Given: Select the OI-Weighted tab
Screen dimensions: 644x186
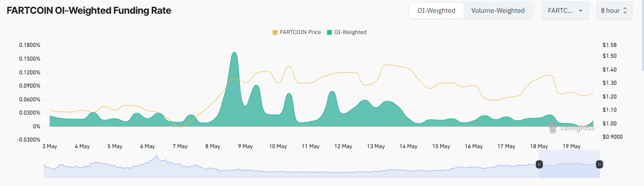Looking at the screenshot, I should pos(436,10).
